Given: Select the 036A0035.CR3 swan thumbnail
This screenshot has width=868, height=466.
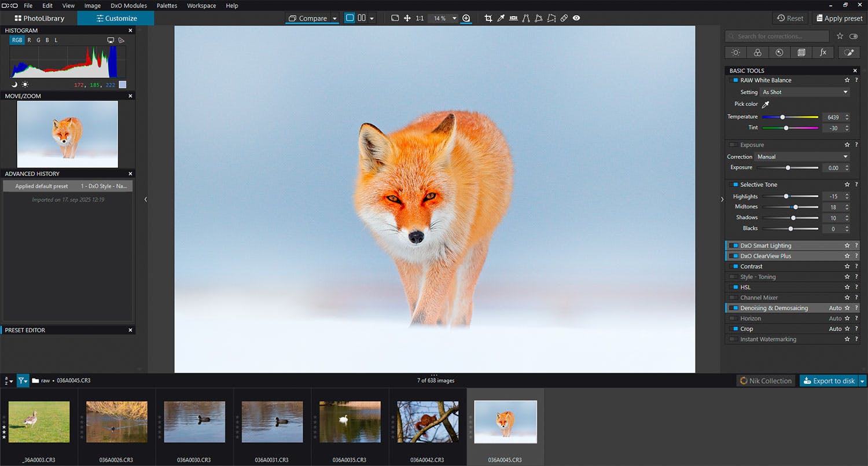Looking at the screenshot, I should pyautogui.click(x=350, y=422).
